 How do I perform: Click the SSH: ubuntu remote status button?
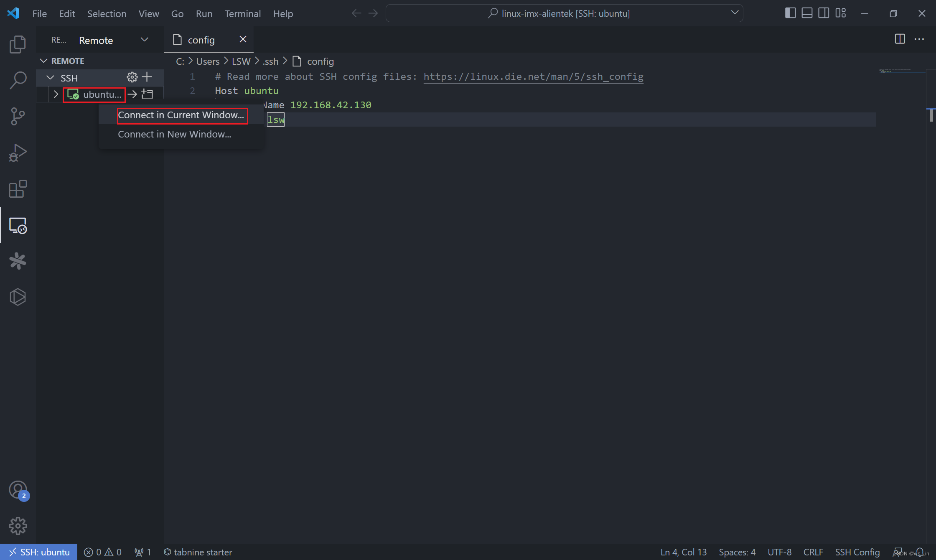point(39,552)
